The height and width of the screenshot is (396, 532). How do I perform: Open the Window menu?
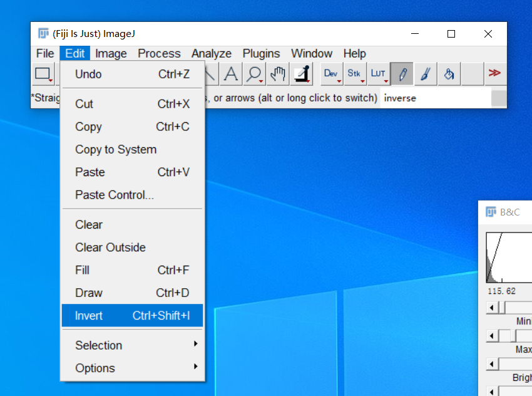click(x=312, y=53)
